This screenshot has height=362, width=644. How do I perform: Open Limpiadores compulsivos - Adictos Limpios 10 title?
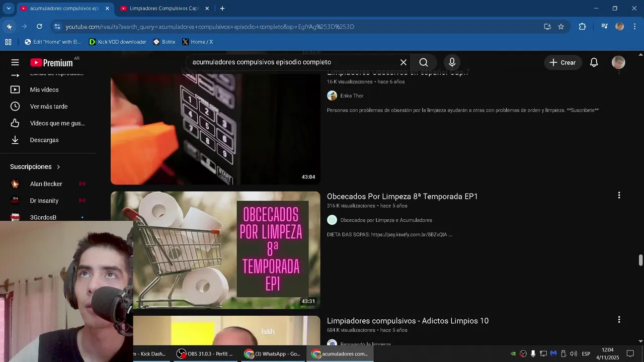click(408, 321)
